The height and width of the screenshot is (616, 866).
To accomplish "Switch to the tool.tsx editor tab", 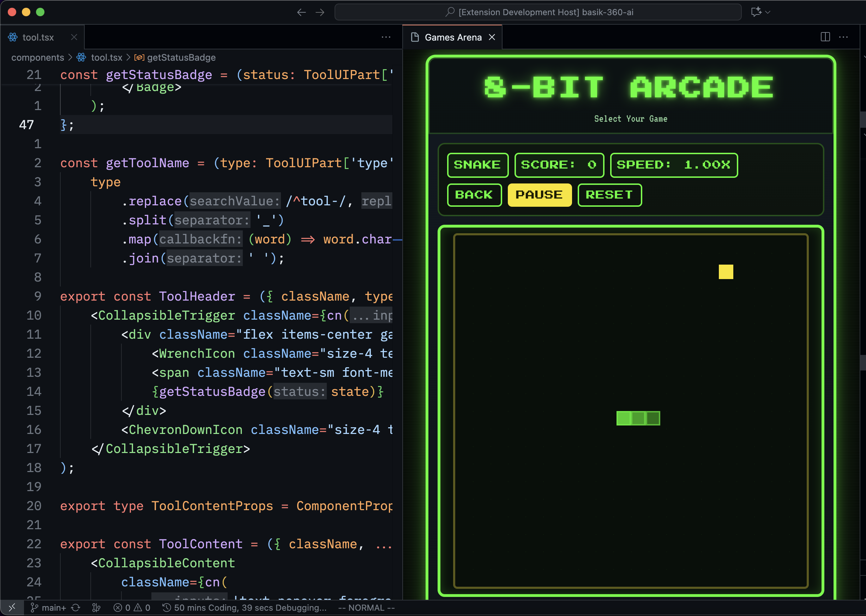I will [38, 37].
